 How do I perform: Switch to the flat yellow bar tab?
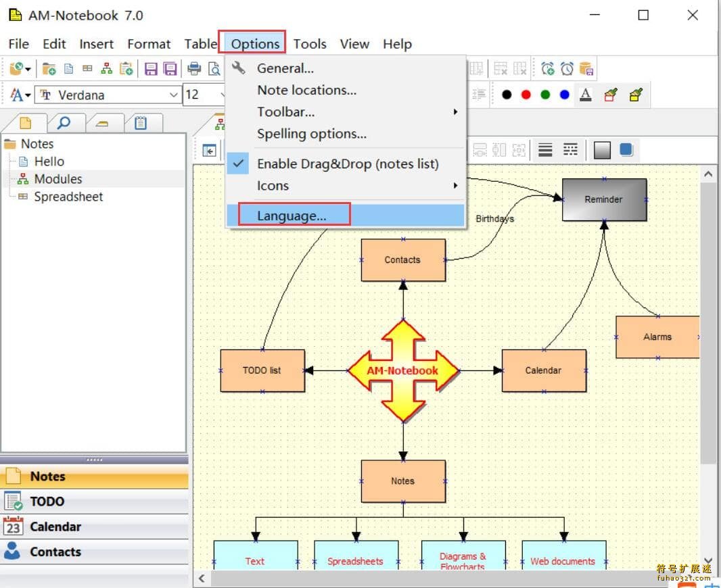coord(102,123)
